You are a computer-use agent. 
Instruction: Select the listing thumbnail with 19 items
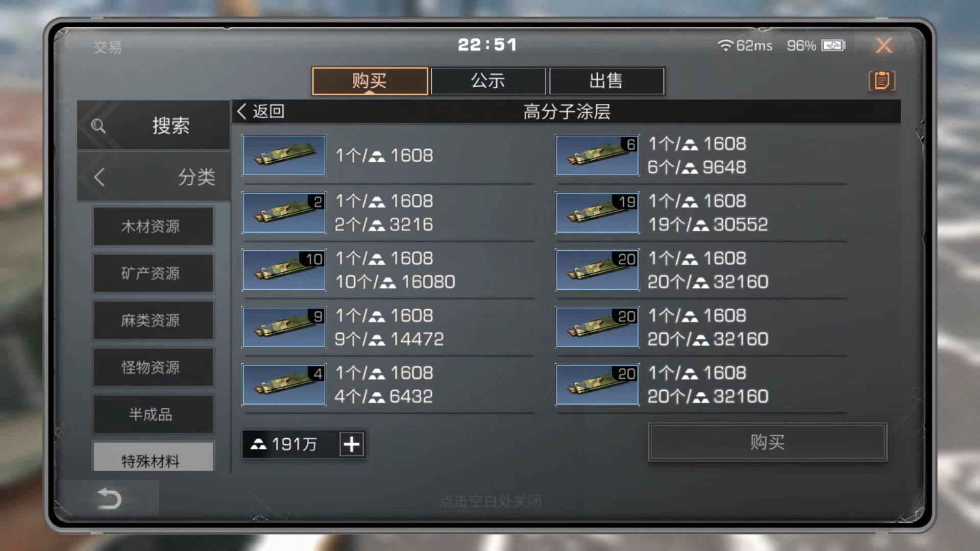pos(597,213)
